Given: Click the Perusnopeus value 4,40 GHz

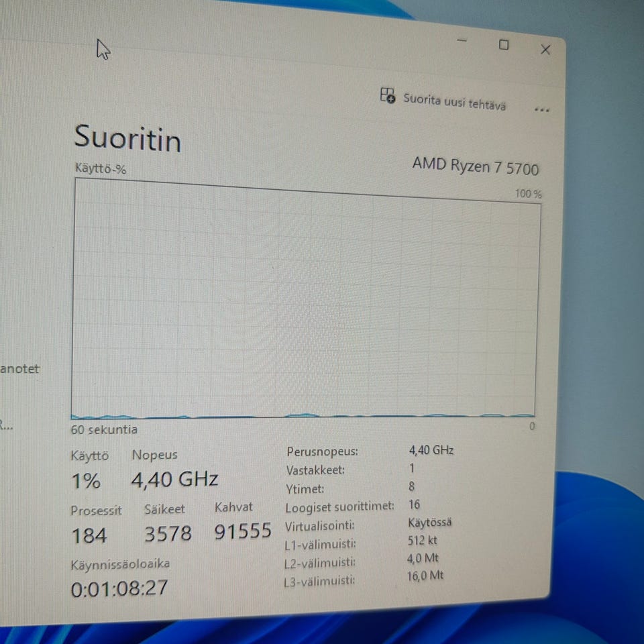Looking at the screenshot, I should [x=431, y=450].
